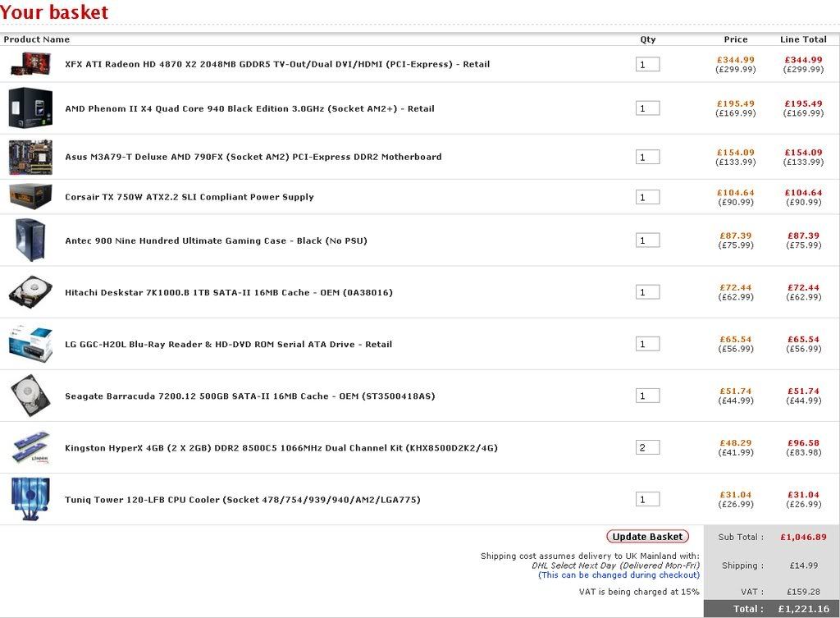Click the "VAT is being charged at 15%" note
840x618 pixels.
tap(639, 592)
